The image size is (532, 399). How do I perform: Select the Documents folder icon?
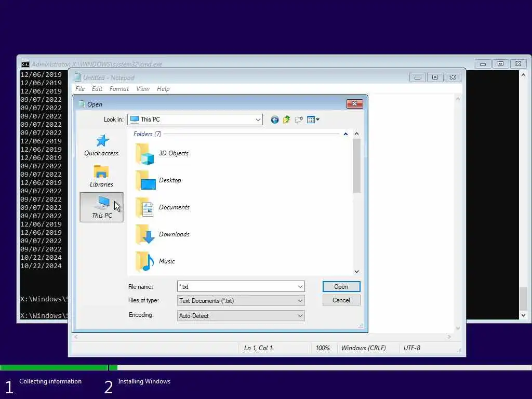[x=144, y=207]
